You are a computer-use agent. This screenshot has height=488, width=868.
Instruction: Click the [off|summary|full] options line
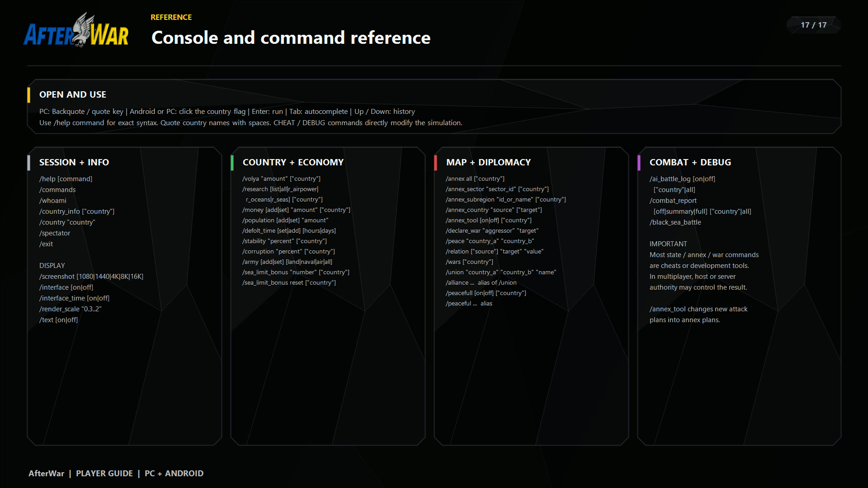point(703,211)
